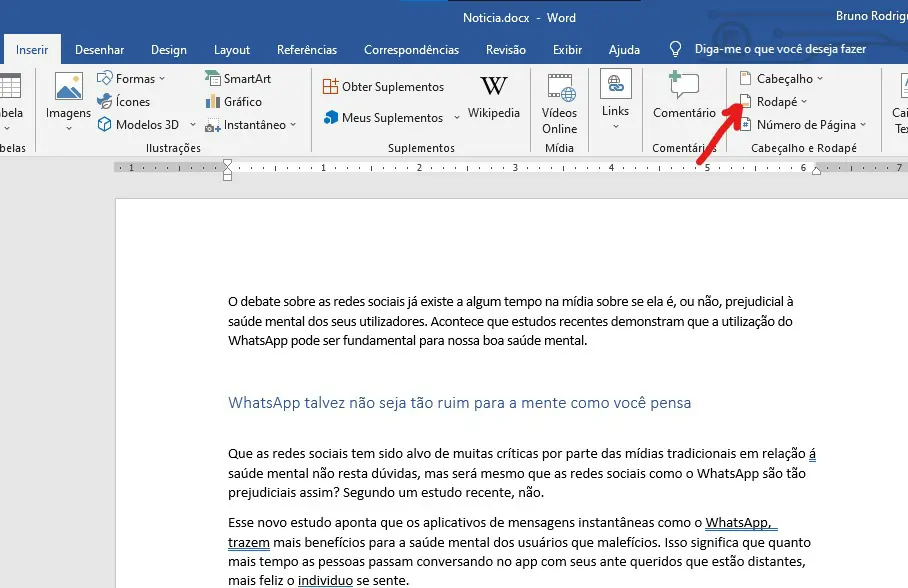Switch to the Exibir tab
This screenshot has width=908, height=588.
(x=568, y=50)
